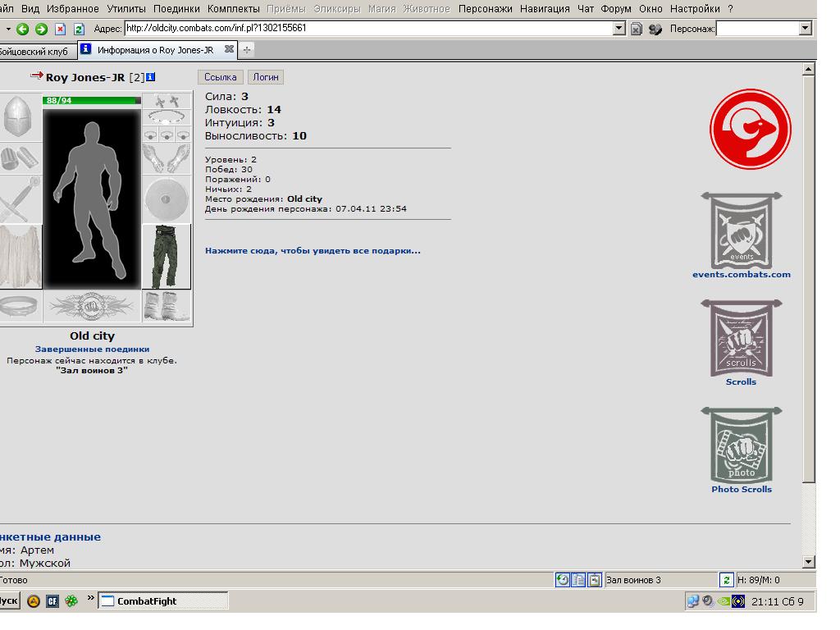Close the Roy Jones-JR info tab
Image resolution: width=840 pixels, height=630 pixels.
[x=230, y=49]
